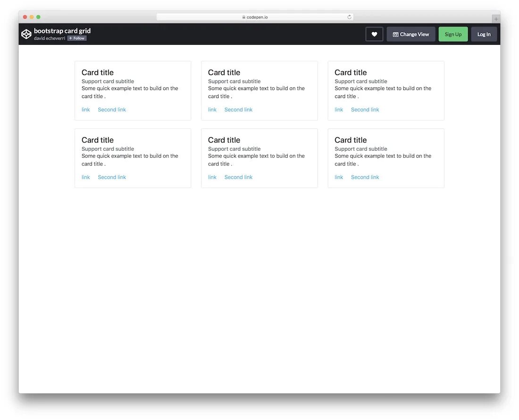Click the lock icon in address bar
This screenshot has width=519, height=420.
[243, 17]
